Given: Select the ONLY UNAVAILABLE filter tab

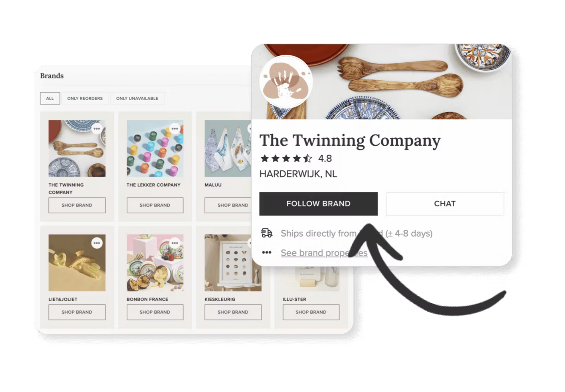Looking at the screenshot, I should pyautogui.click(x=137, y=98).
